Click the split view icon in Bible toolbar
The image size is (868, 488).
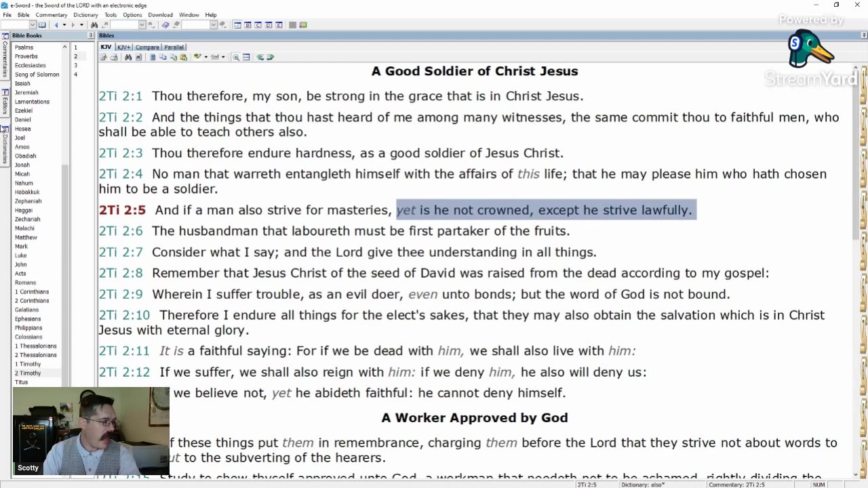[246, 57]
